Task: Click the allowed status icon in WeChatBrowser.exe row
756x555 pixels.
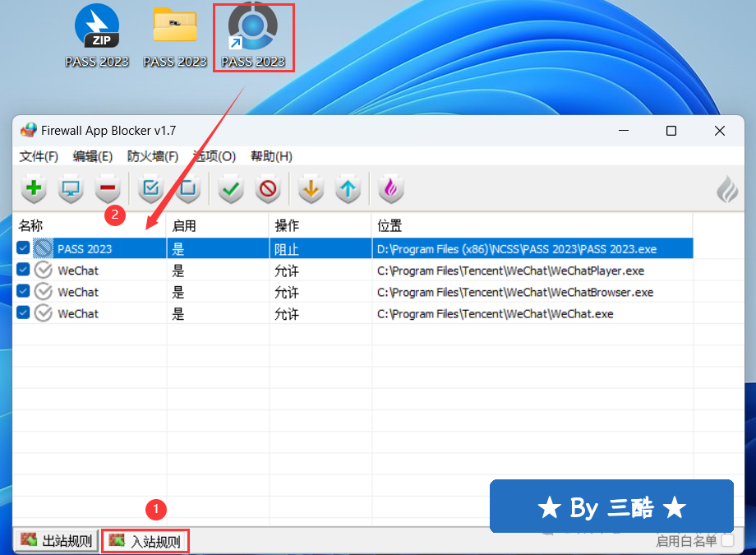Action: click(43, 292)
